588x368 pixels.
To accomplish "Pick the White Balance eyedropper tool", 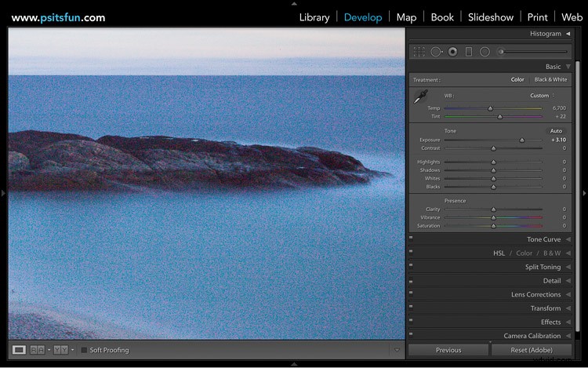I will (x=421, y=97).
